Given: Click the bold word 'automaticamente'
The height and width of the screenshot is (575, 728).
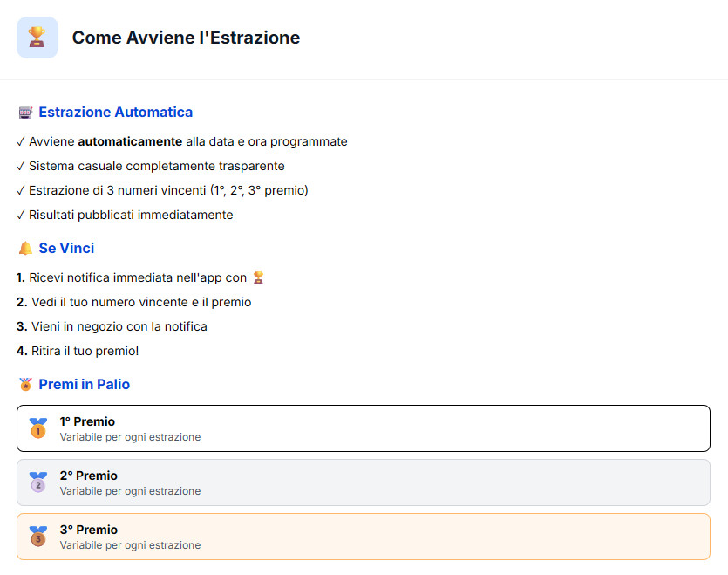Looking at the screenshot, I should click(x=130, y=141).
